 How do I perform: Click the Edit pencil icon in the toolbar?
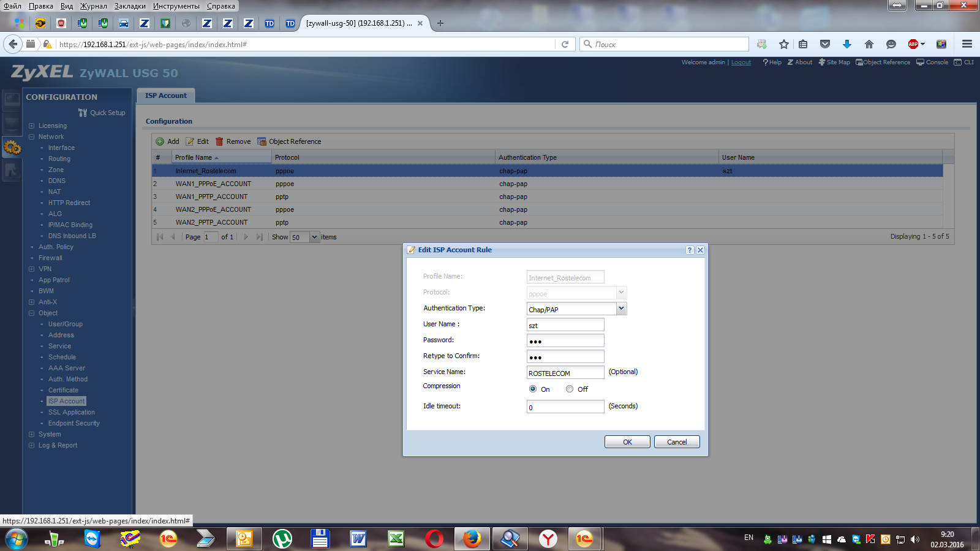tap(190, 141)
